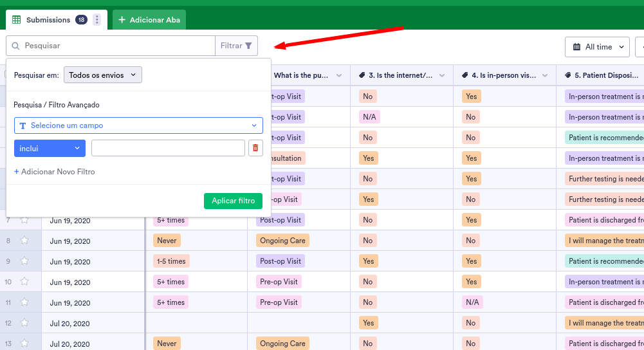Click the '1-5 times' colored tag in row 9
The width and height of the screenshot is (644, 350).
coord(171,261)
